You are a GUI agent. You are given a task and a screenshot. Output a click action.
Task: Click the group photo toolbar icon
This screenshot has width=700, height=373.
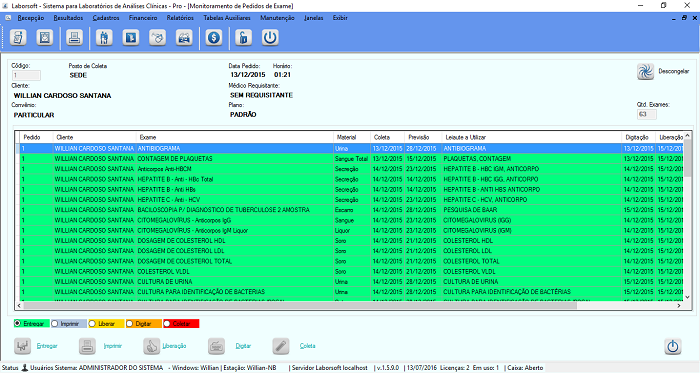coord(184,37)
